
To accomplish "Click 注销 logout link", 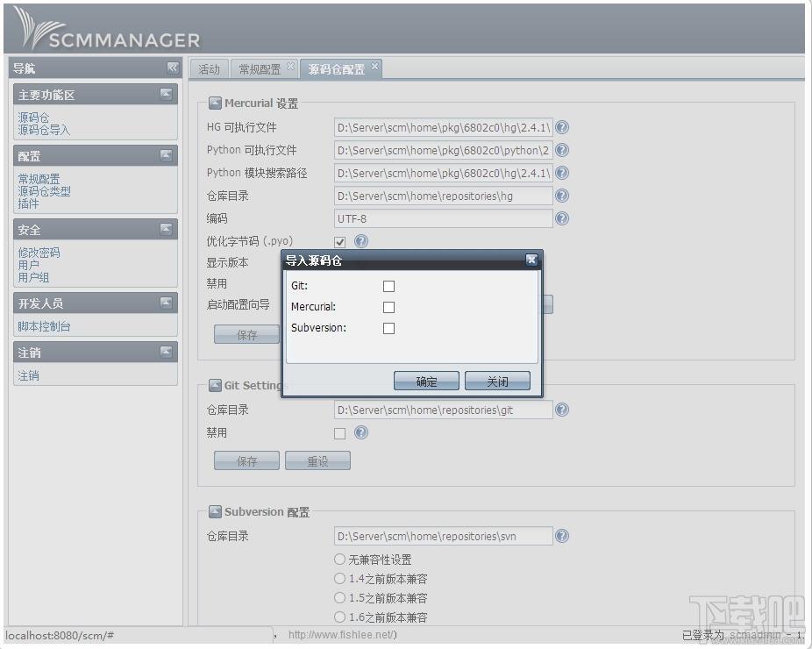I will [28, 376].
